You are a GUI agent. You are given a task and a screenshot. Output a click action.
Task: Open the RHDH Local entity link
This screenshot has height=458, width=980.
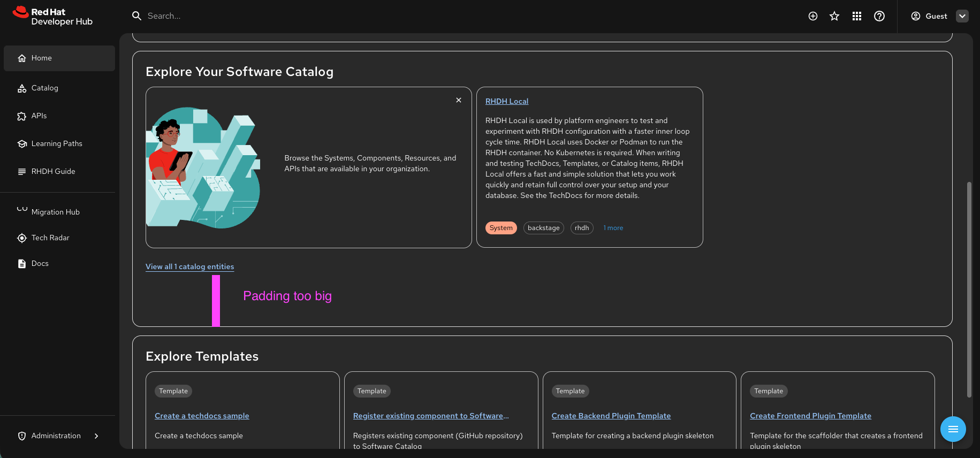point(506,101)
